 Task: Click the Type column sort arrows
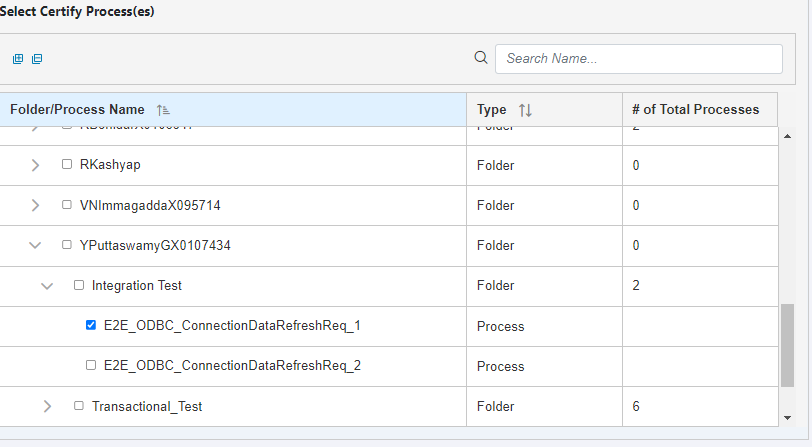(525, 110)
